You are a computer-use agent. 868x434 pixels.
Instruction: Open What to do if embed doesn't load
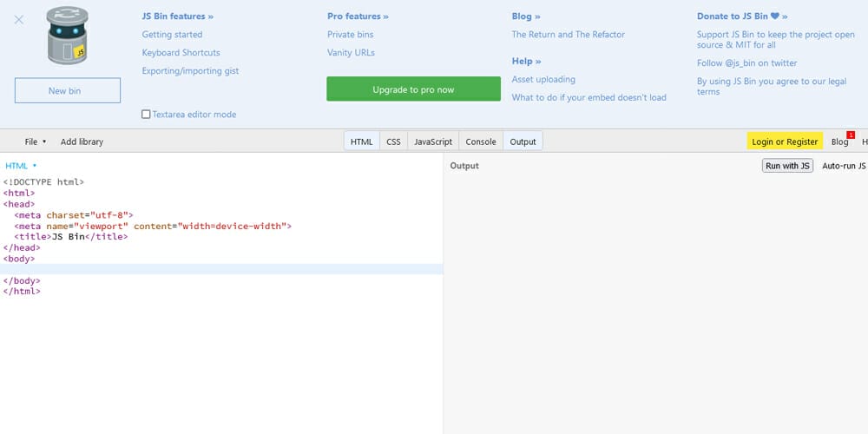pos(589,97)
